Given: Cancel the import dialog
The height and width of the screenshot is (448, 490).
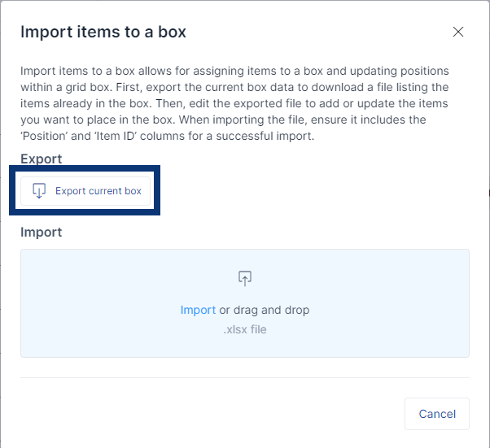Looking at the screenshot, I should point(437,414).
